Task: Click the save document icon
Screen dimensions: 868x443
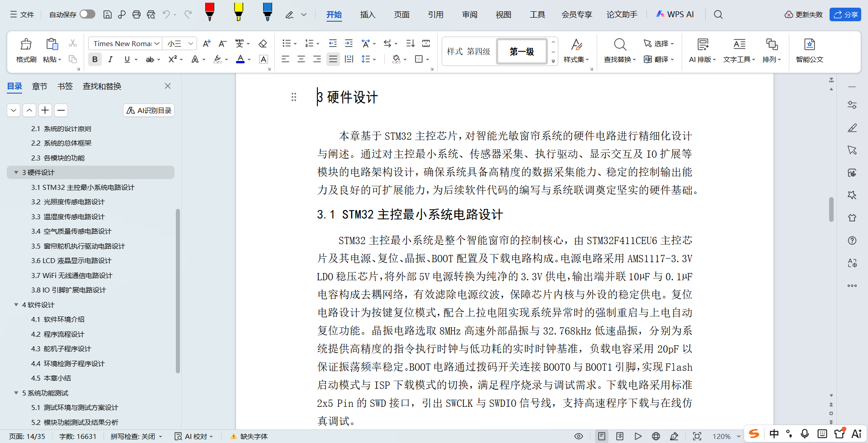Action: click(107, 14)
